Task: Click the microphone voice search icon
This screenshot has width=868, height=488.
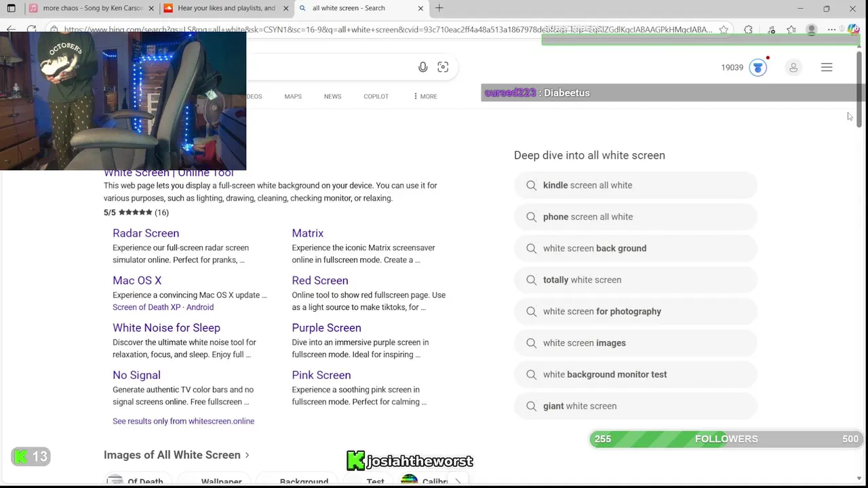Action: click(422, 67)
